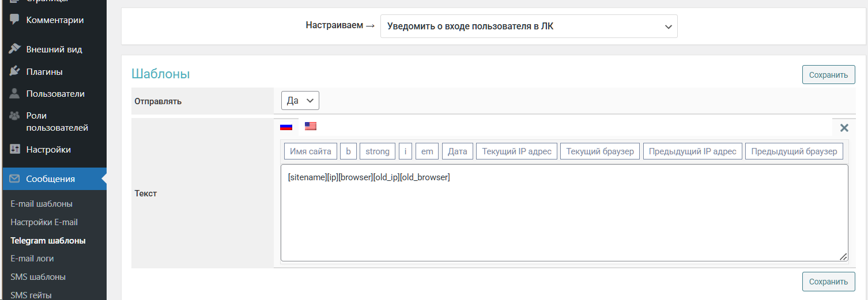Open 'E-mail шаблоны' submenu item

(41, 204)
